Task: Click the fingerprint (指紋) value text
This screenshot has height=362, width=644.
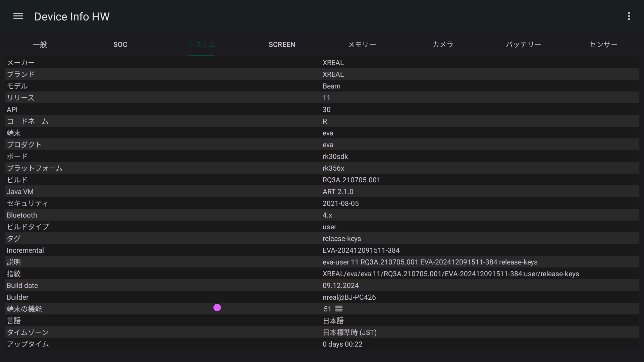Action: [x=450, y=274]
